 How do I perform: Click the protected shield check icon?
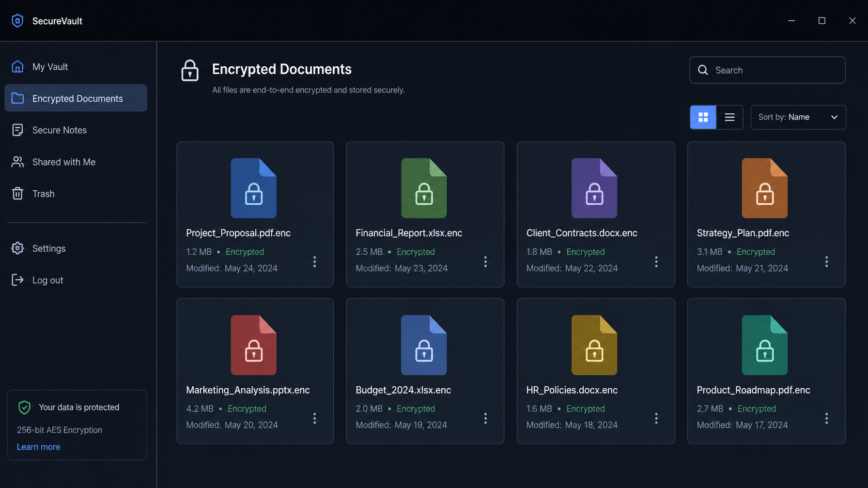24,408
